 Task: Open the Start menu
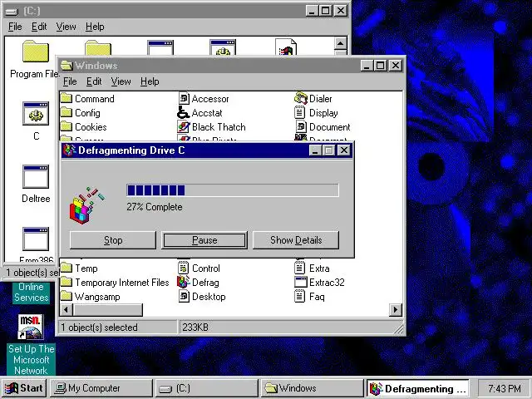24,388
